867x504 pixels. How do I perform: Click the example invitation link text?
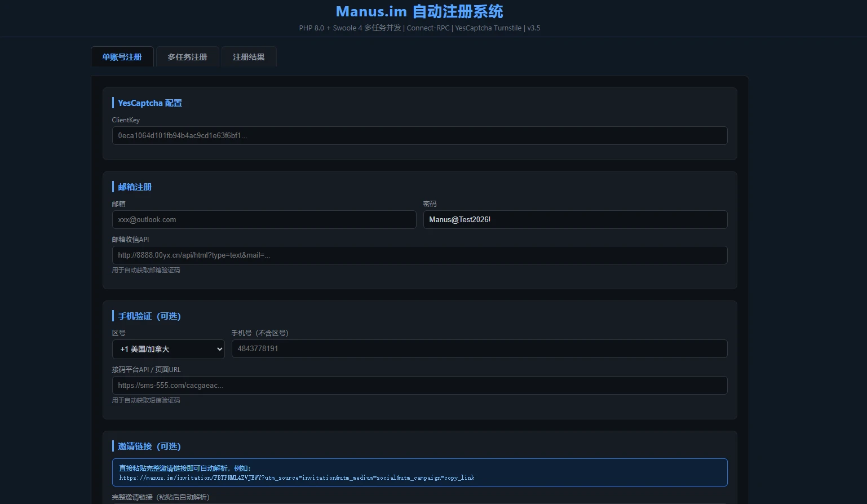point(297,478)
